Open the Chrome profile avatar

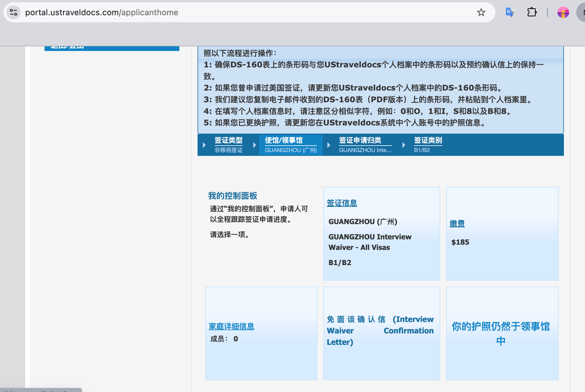[563, 12]
